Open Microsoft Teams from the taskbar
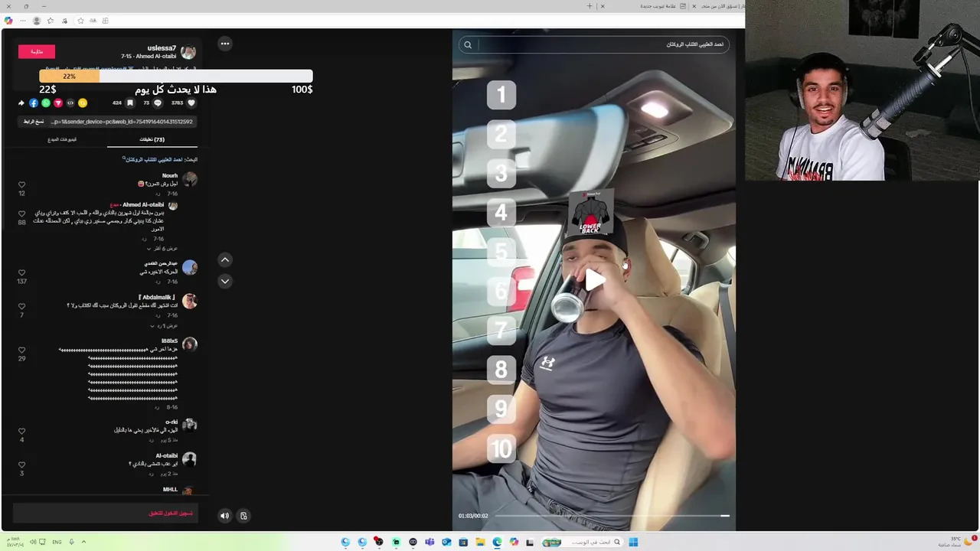980x551 pixels. pos(430,542)
